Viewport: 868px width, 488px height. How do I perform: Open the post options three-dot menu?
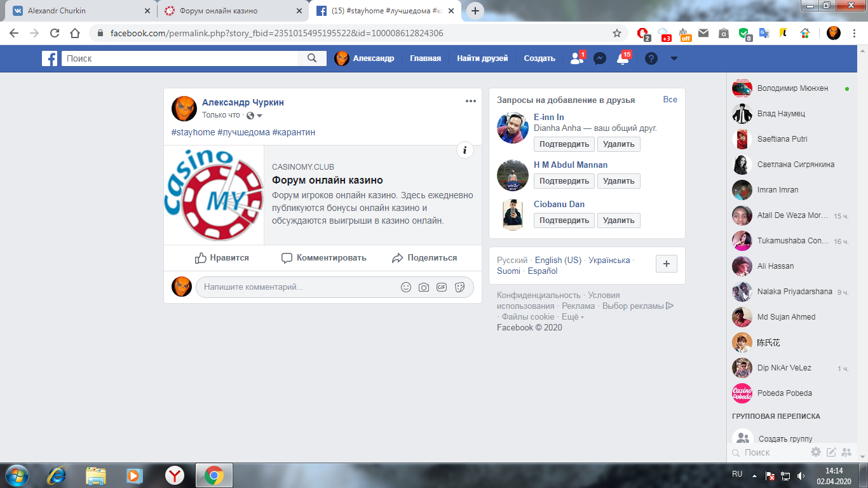click(x=470, y=101)
